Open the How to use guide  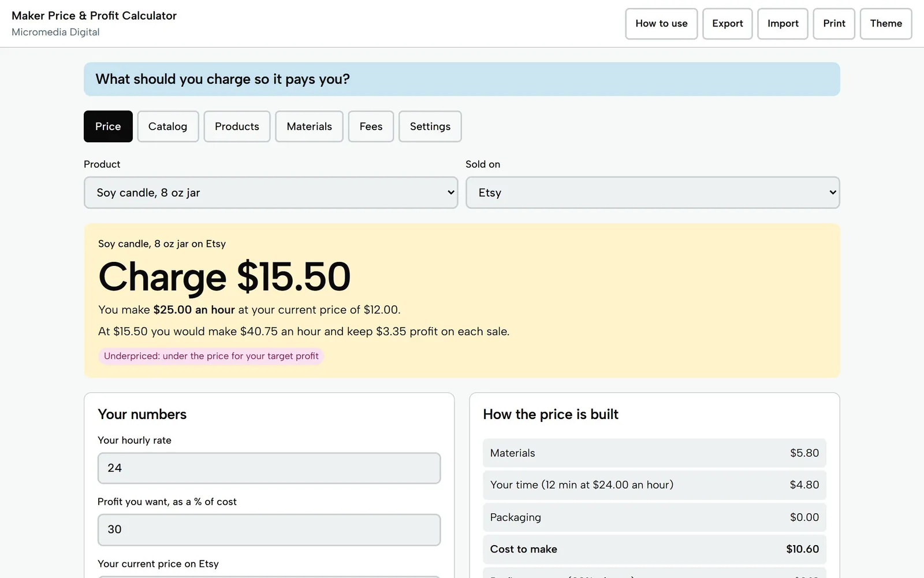click(661, 24)
